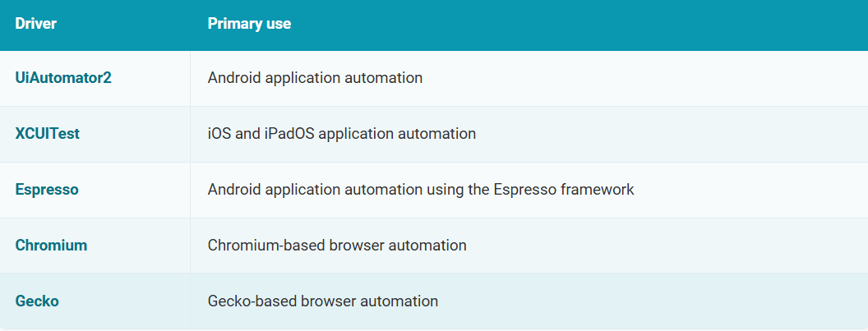Screen dimensions: 868x331
Task: Select 'Android application automation' cell text
Action: [x=315, y=78]
